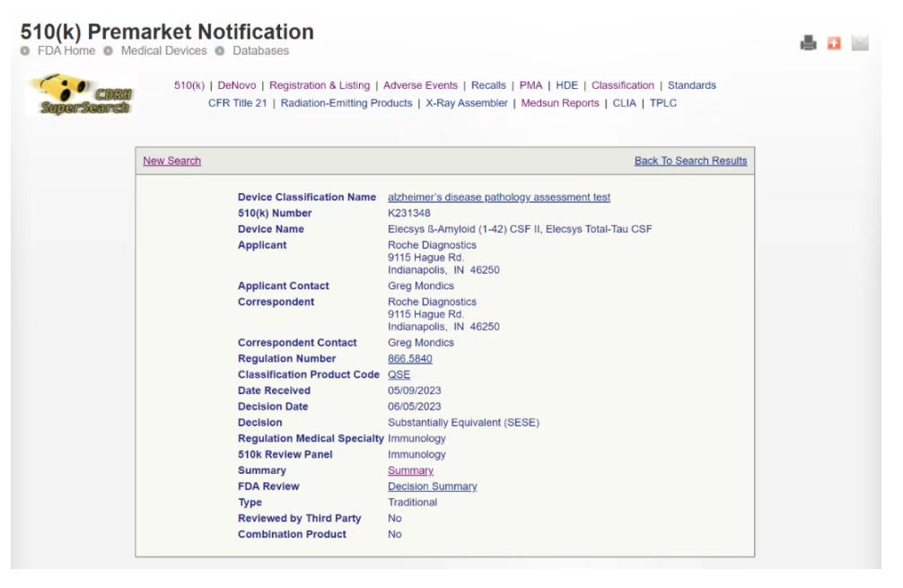
Task: Open the CDRH SuperSearch logo
Action: [80, 94]
